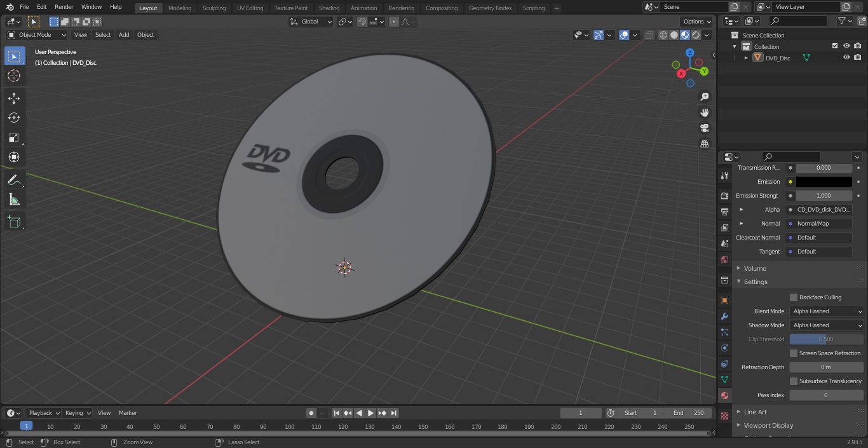
Task: Click the pan view hand icon
Action: pyautogui.click(x=704, y=112)
